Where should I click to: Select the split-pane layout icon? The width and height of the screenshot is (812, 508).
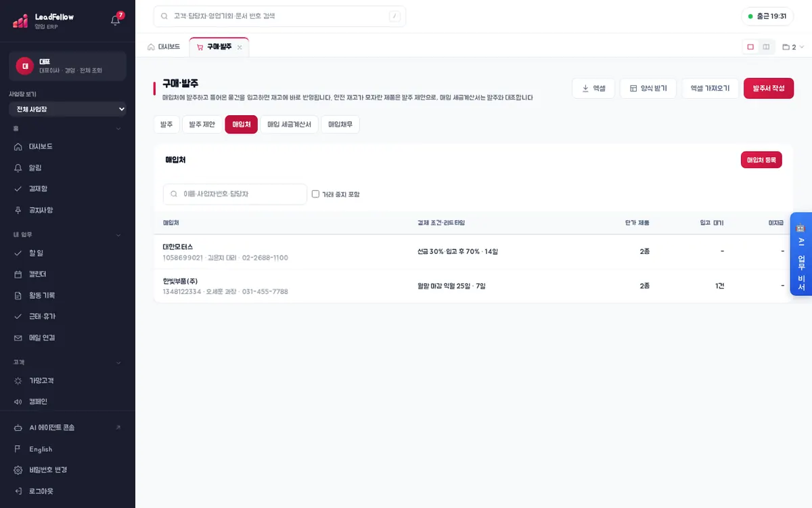click(x=766, y=47)
